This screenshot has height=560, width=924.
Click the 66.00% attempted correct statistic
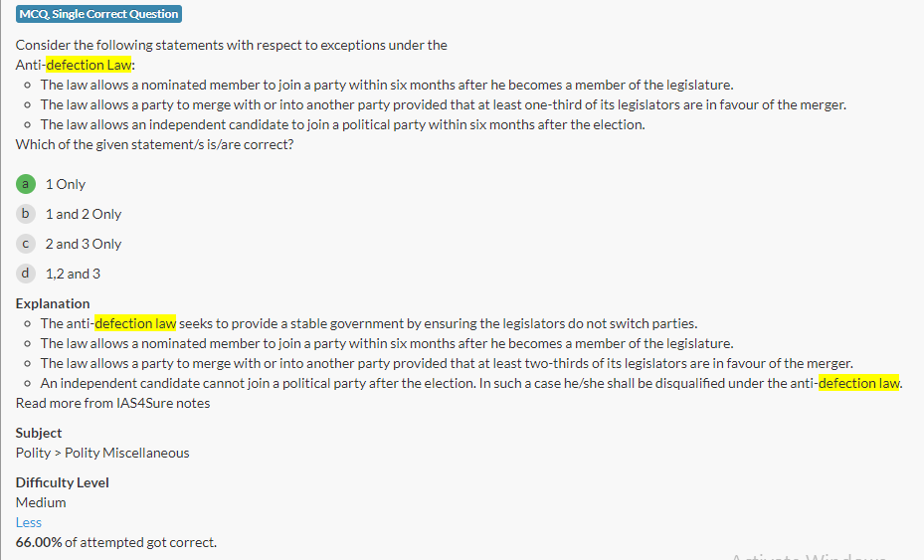pos(116,542)
